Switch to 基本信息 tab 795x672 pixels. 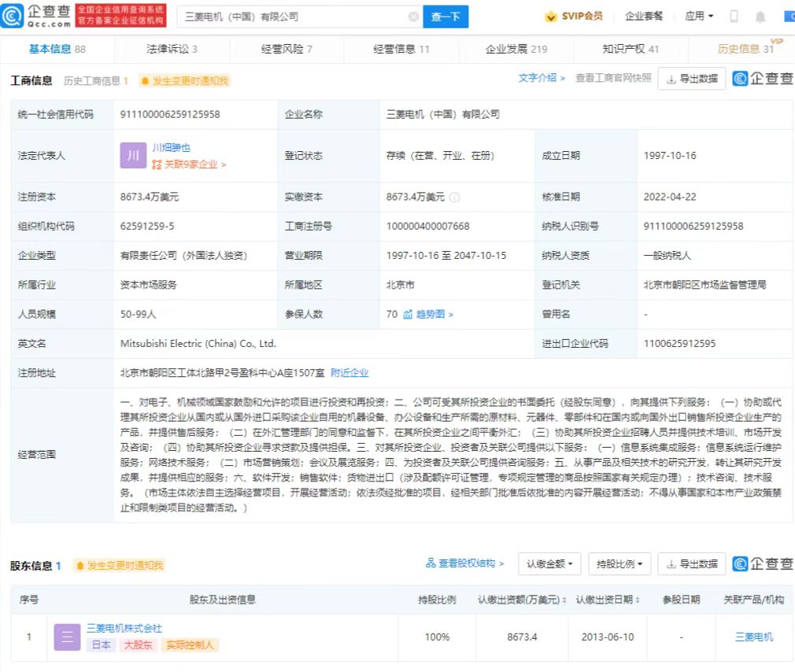pyautogui.click(x=57, y=49)
